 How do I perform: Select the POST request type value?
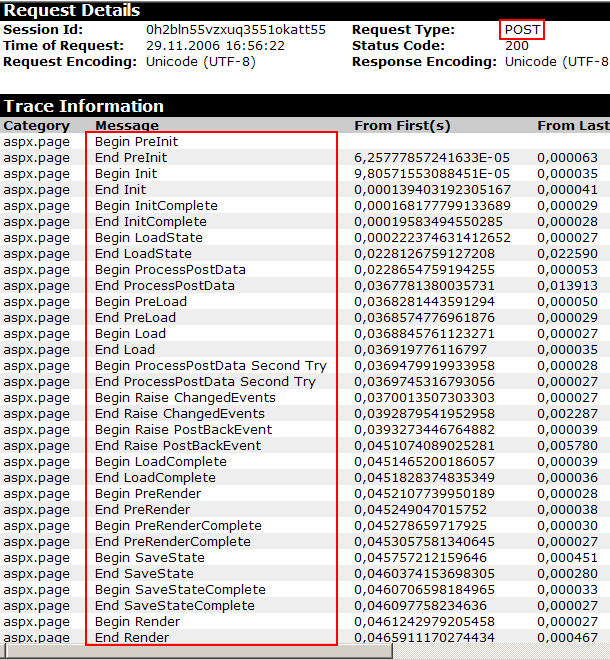tap(523, 30)
